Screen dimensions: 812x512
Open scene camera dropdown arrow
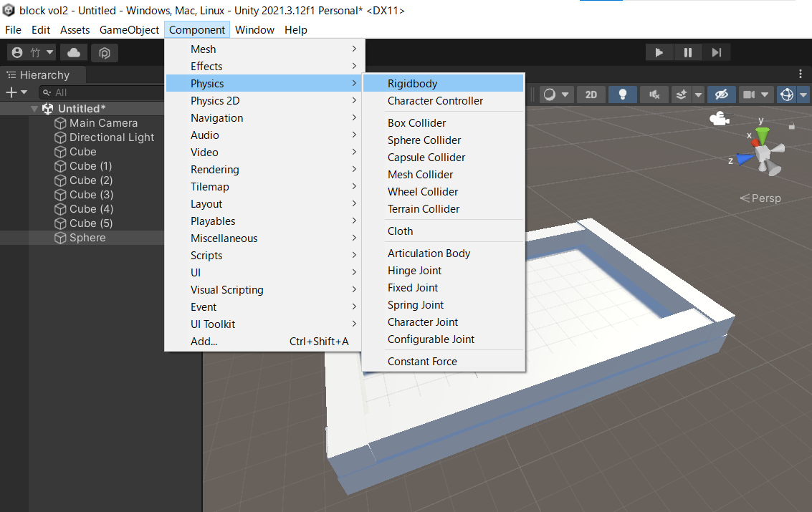coord(765,95)
